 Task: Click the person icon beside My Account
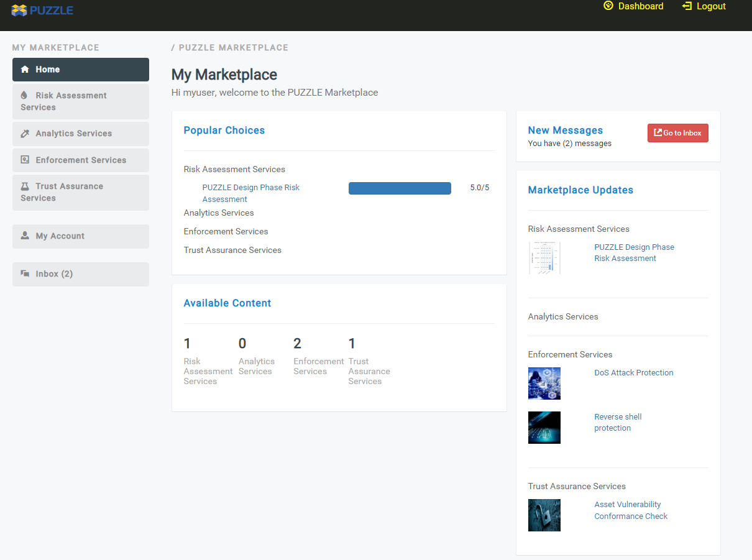tap(25, 236)
